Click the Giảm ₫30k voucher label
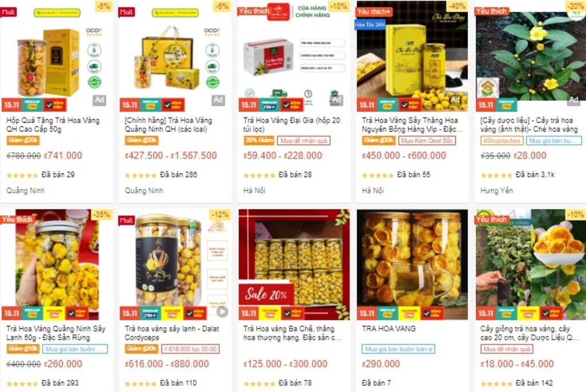The width and height of the screenshot is (586, 392). tap(141, 349)
